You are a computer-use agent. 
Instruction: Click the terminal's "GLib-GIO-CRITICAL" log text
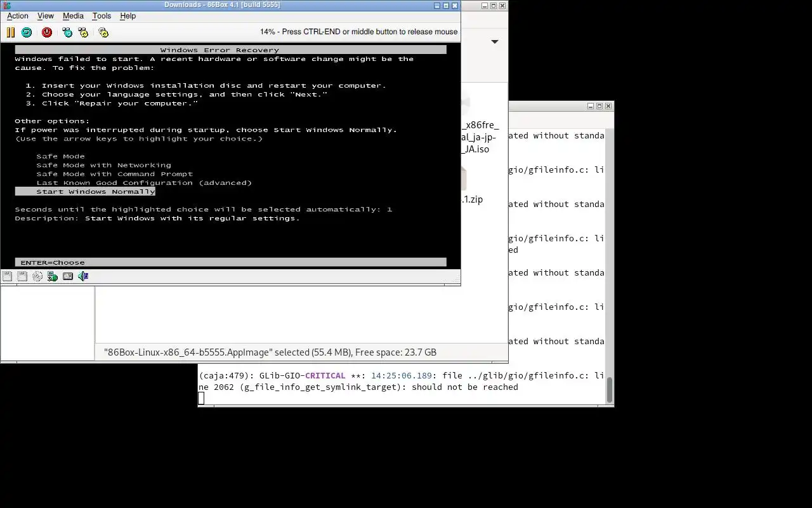302,375
